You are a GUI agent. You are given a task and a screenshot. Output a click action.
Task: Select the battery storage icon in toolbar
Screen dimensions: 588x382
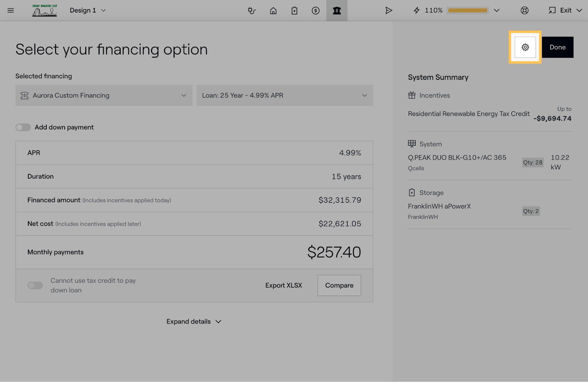tap(294, 11)
